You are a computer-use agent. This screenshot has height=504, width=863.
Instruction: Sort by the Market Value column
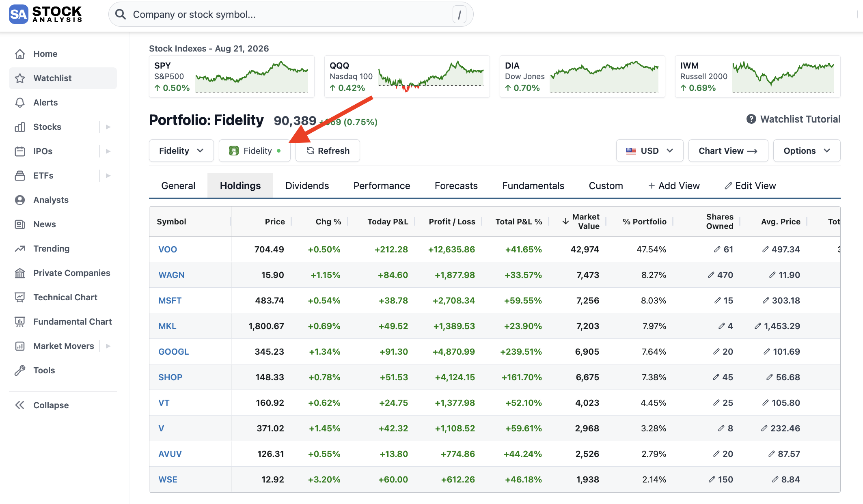point(581,221)
